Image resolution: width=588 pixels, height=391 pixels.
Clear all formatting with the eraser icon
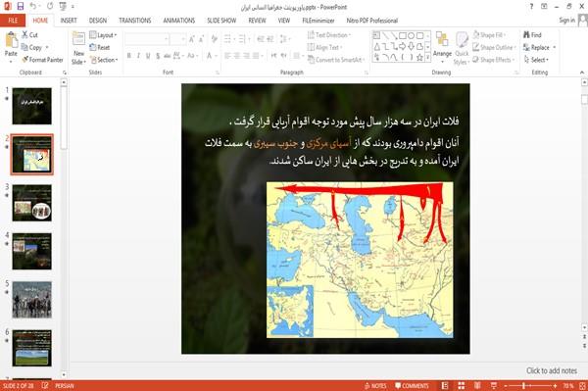click(x=214, y=39)
